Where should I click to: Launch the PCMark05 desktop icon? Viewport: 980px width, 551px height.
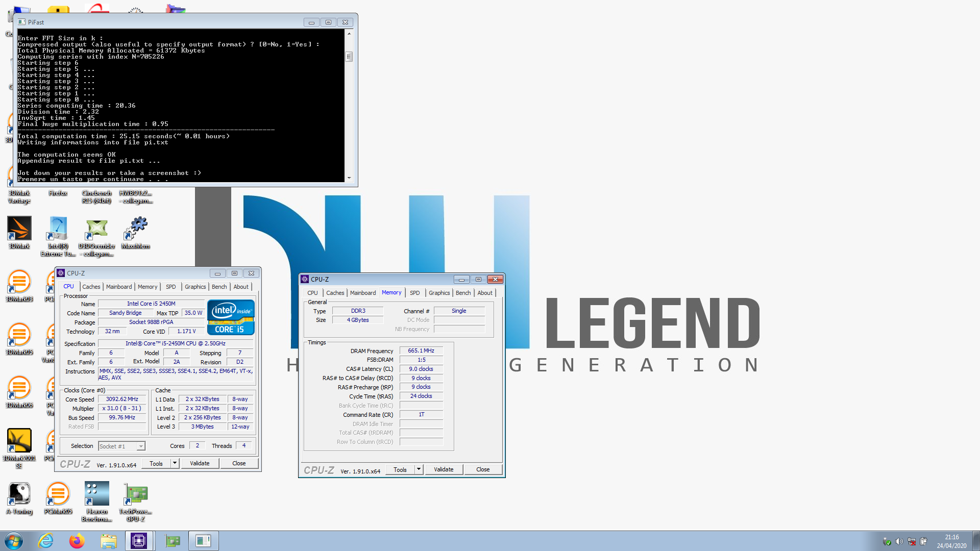[58, 497]
